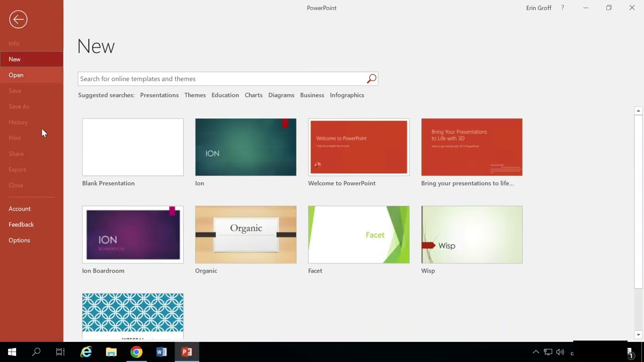Select the PowerPoint taskbar icon

(187, 352)
